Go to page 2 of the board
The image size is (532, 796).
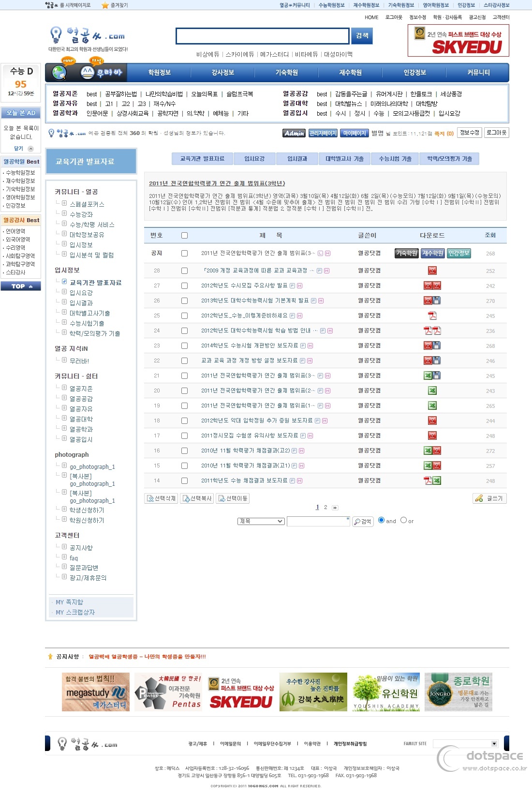pos(325,508)
